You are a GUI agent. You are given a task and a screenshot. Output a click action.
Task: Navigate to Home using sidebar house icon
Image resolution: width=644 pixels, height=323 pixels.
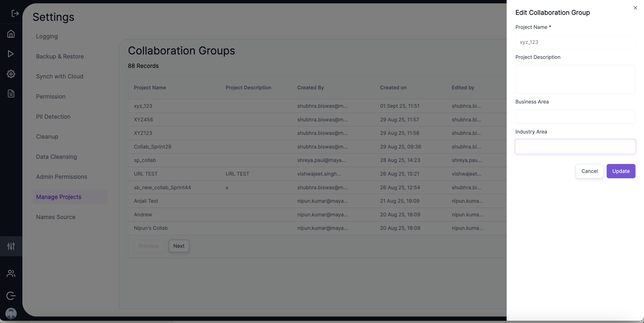coord(11,34)
